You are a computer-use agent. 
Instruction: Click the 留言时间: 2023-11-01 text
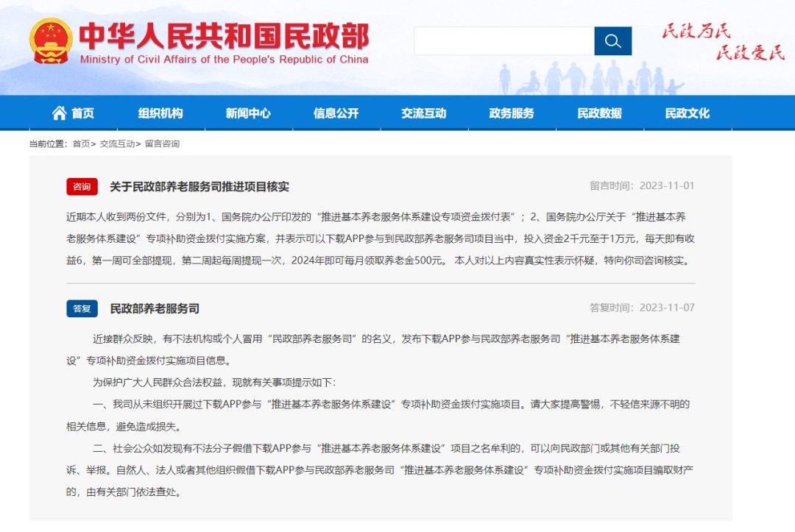(x=642, y=186)
